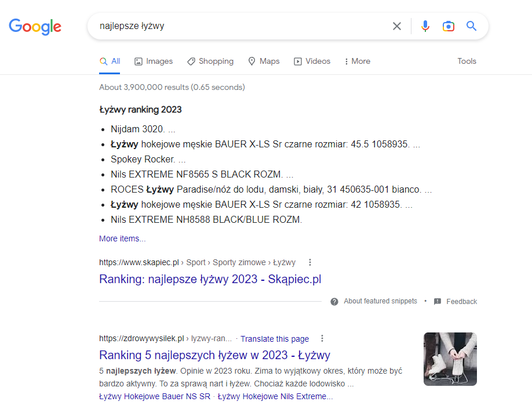The image size is (532, 416).
Task: Expand the More search filters menu
Action: 357,61
